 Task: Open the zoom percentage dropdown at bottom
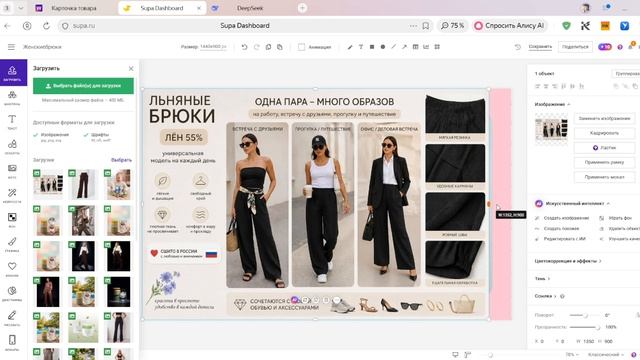(572, 355)
